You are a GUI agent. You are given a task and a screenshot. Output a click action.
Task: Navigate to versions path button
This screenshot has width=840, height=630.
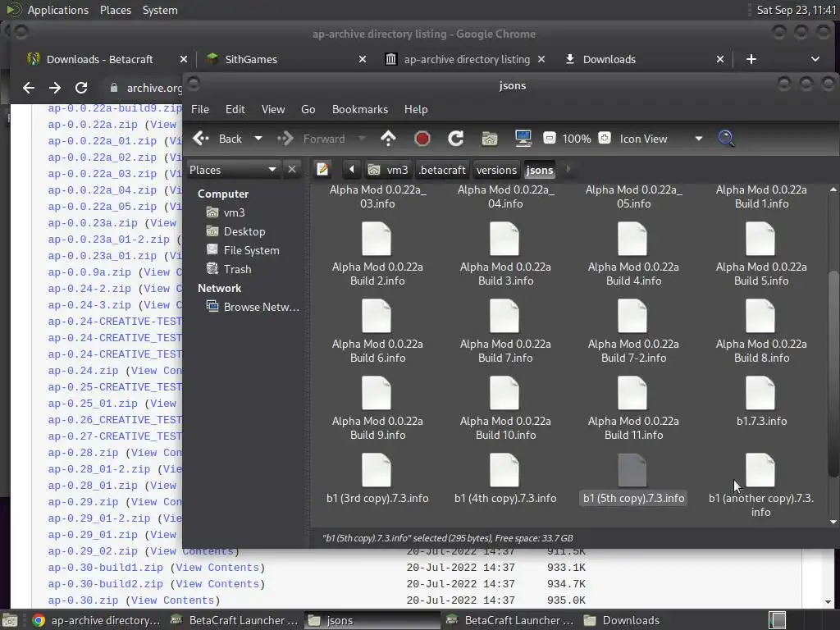tap(496, 170)
